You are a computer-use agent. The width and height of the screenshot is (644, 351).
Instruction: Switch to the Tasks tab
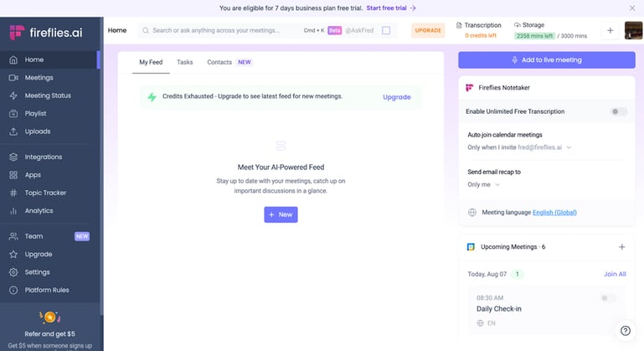click(x=184, y=62)
